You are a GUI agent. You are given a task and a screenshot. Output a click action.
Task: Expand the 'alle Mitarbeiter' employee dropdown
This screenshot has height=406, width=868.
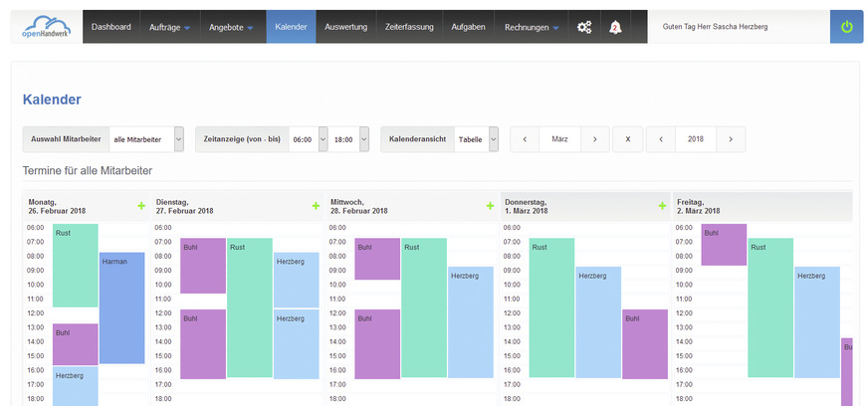click(178, 140)
